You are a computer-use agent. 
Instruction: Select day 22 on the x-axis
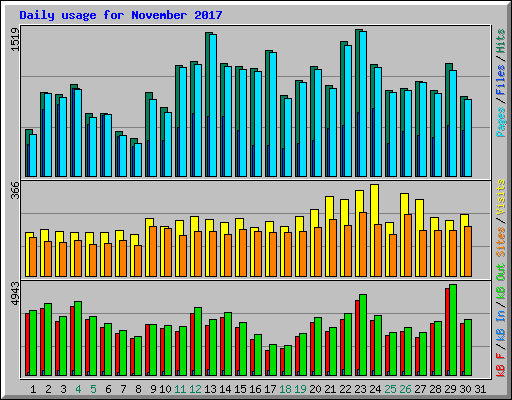[345, 389]
